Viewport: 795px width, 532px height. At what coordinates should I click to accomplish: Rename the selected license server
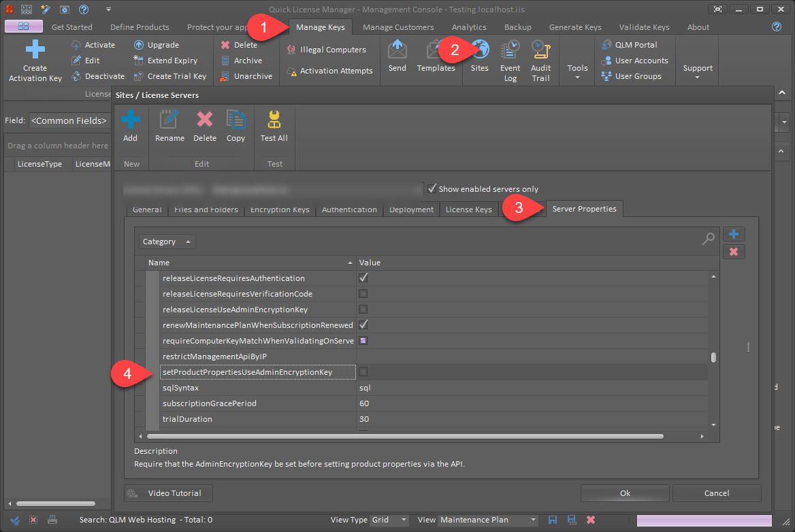[169, 126]
